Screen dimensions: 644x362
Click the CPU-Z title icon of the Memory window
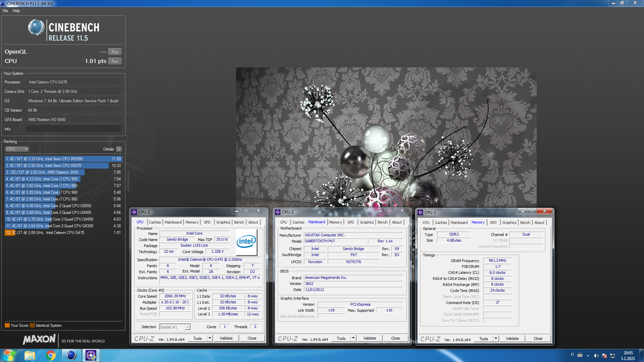(420, 212)
